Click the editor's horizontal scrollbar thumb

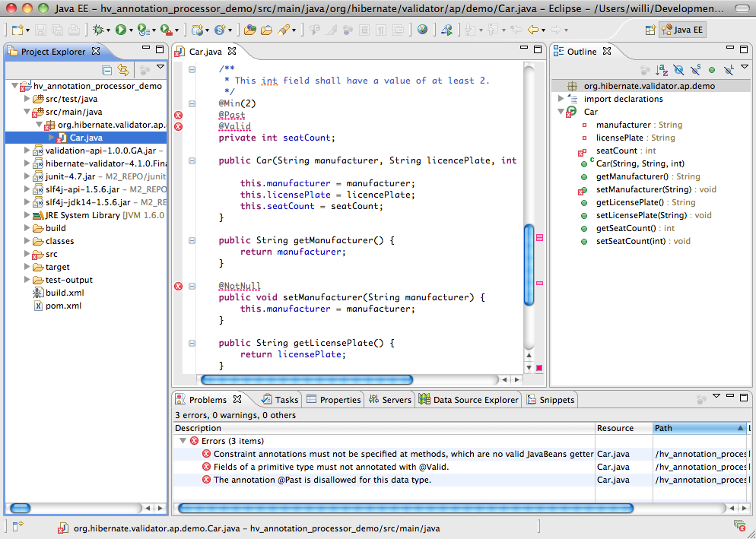tap(306, 379)
